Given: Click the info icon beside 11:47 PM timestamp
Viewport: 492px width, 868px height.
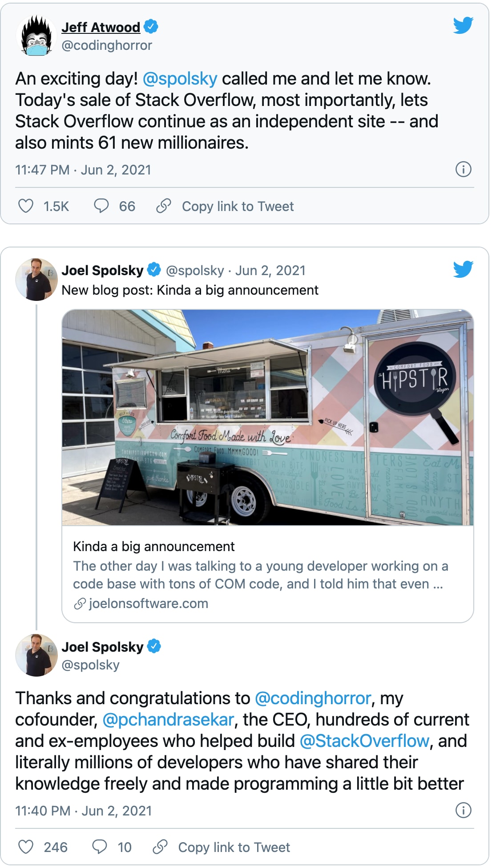Looking at the screenshot, I should point(464,169).
